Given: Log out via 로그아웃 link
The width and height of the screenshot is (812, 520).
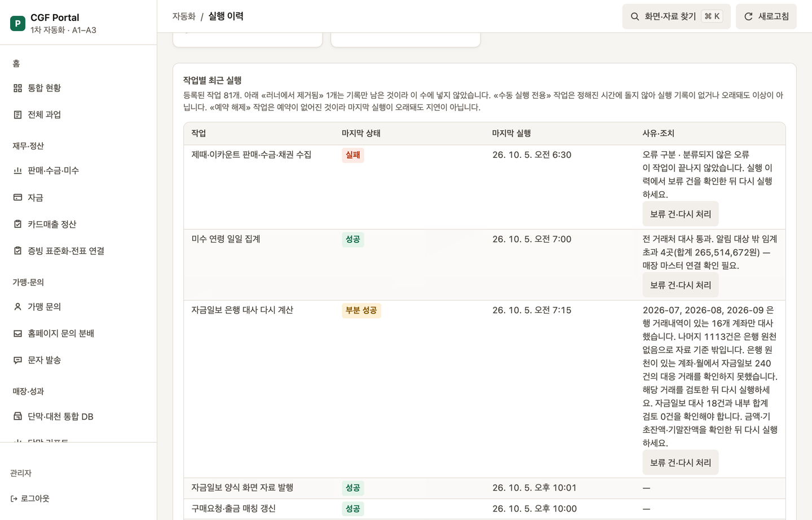Looking at the screenshot, I should click(30, 499).
